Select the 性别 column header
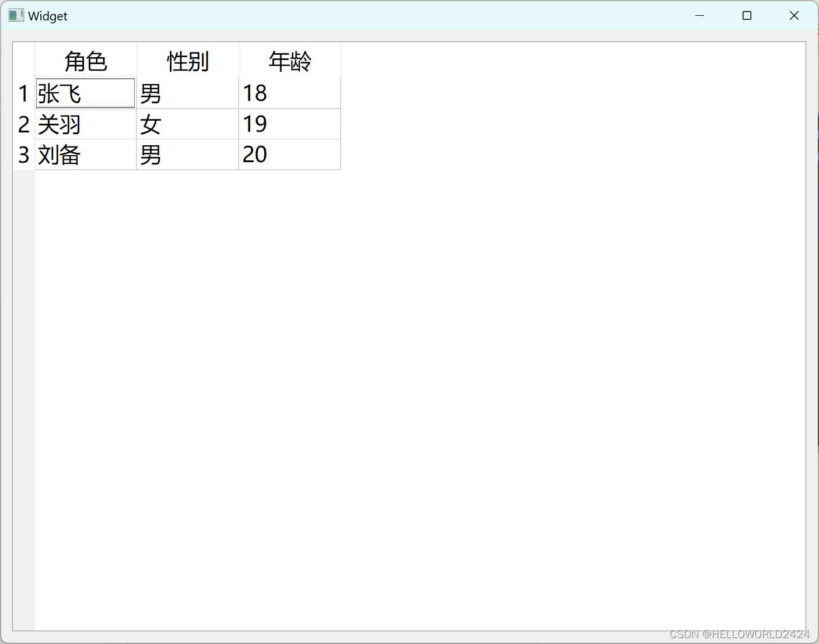Screen dimensions: 819x644 coord(188,61)
